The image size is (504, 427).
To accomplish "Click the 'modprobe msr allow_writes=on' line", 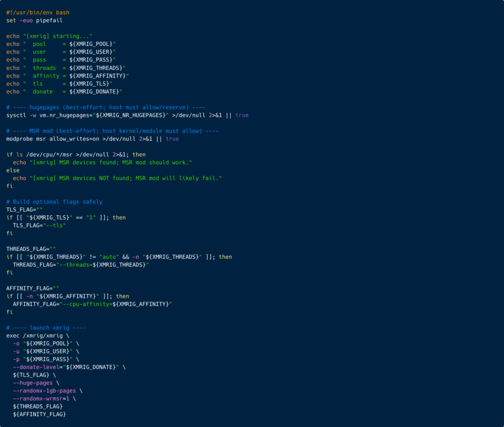I will (x=92, y=139).
